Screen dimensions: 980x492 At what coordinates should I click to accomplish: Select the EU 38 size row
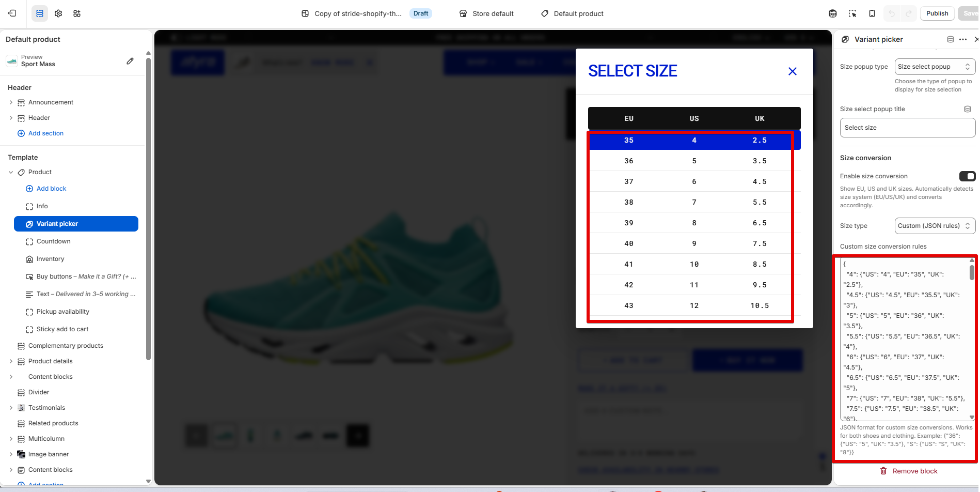694,202
